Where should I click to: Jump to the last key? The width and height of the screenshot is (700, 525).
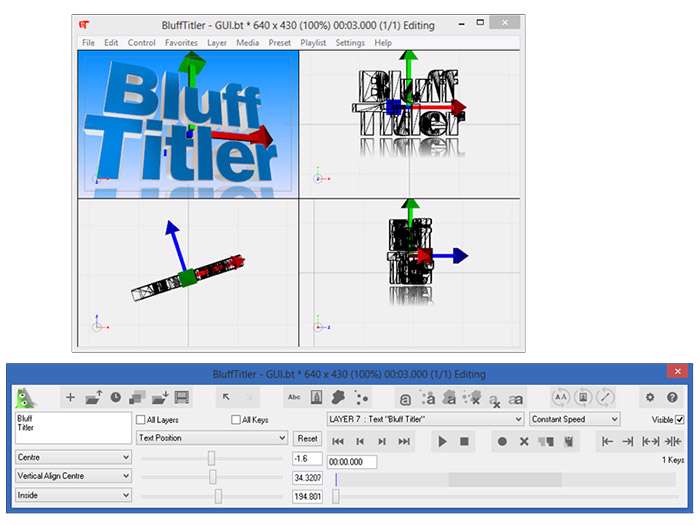[x=404, y=442]
